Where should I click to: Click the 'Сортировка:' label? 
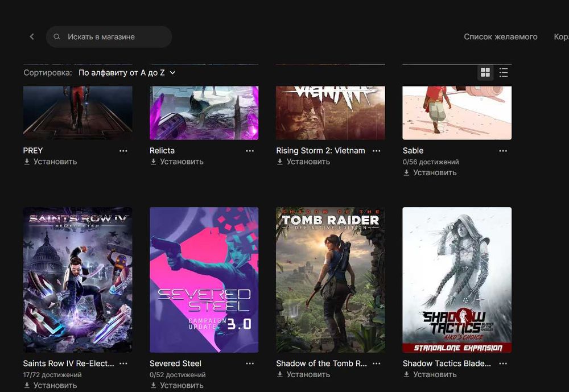pyautogui.click(x=48, y=73)
